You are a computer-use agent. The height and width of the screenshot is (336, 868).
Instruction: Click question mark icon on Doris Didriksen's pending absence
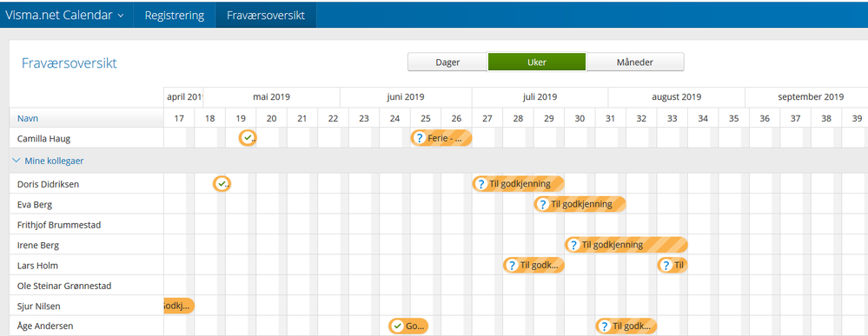pos(481,184)
